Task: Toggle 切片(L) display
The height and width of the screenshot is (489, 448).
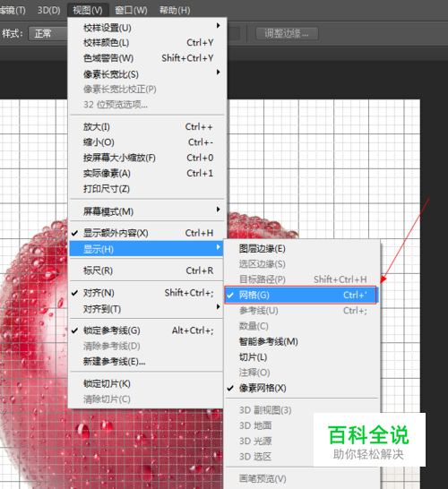Action: point(301,357)
